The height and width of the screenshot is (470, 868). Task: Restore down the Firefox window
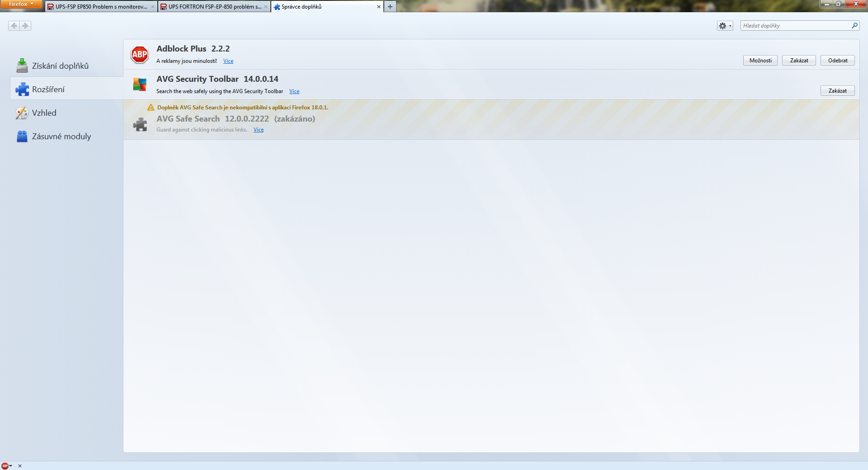(838, 4)
